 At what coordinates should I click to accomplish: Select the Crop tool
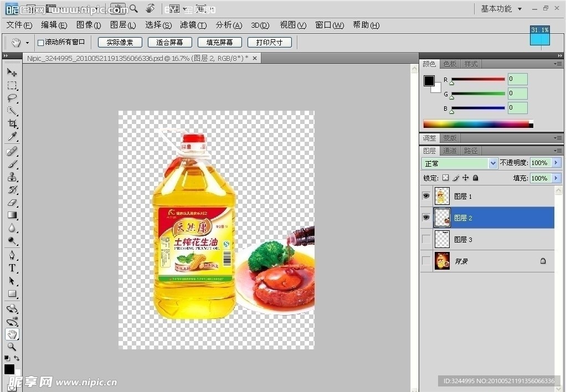click(x=12, y=123)
